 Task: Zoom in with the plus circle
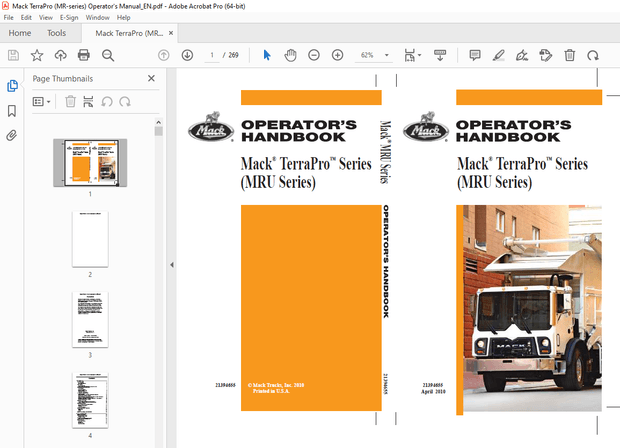tap(337, 55)
